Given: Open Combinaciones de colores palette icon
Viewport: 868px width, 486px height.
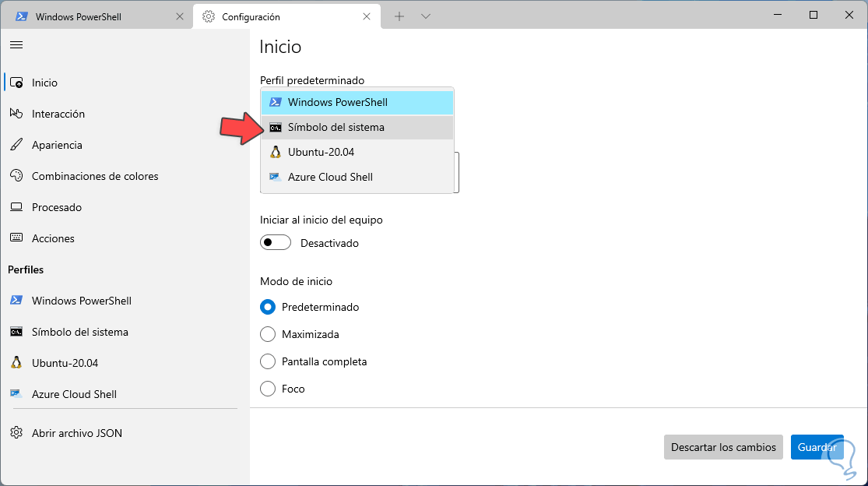Looking at the screenshot, I should 16,176.
